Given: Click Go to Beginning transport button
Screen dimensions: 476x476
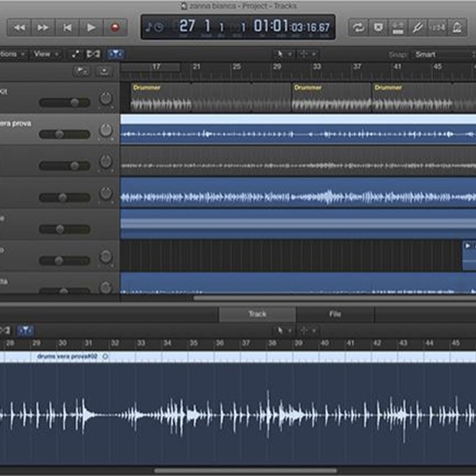Looking at the screenshot, I should pyautogui.click(x=67, y=27).
